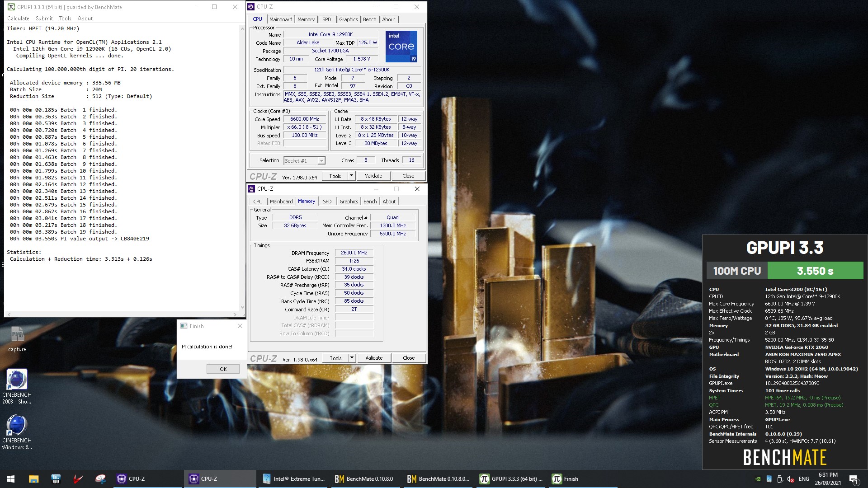
Task: Click lower CPU-Z window title icon
Action: click(252, 189)
